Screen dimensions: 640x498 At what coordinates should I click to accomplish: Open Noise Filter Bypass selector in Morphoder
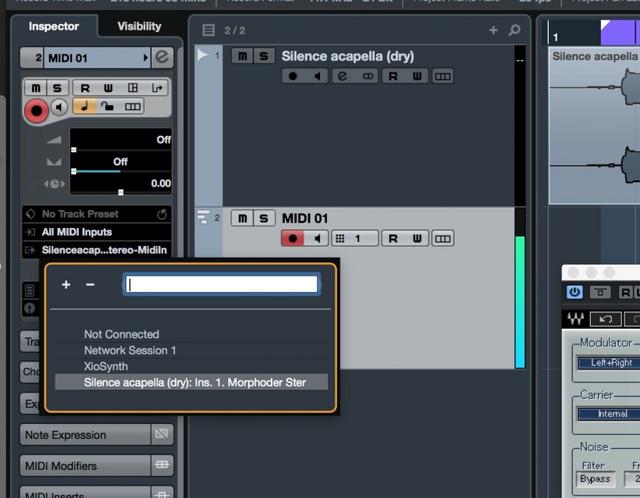coord(596,479)
